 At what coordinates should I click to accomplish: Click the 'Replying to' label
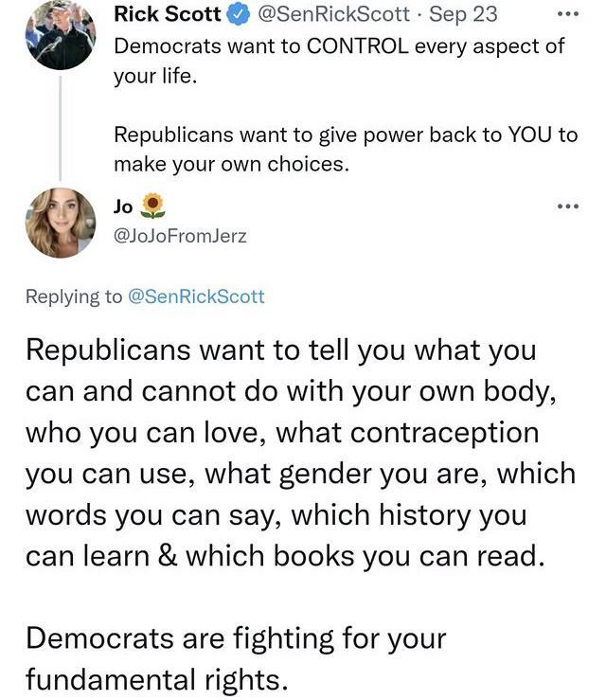[x=74, y=296]
